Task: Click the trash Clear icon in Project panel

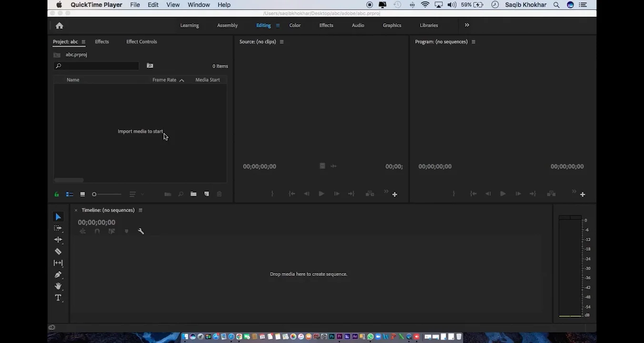Action: click(219, 194)
